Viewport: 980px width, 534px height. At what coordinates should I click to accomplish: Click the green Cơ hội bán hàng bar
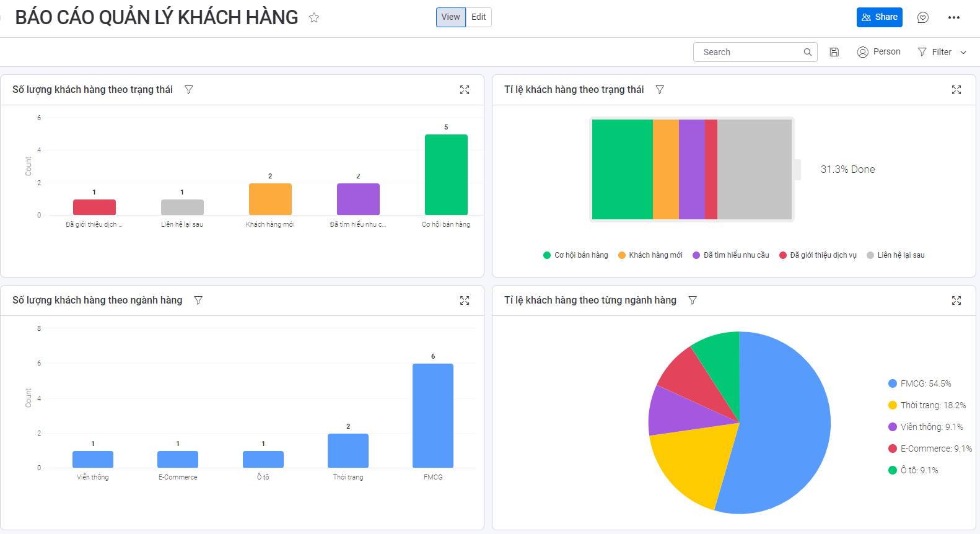pos(446,175)
